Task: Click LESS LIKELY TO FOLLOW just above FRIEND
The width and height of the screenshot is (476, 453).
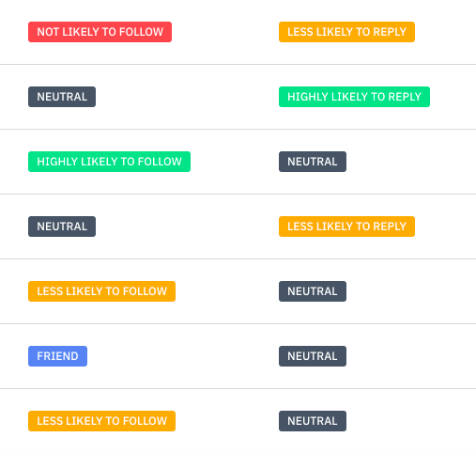Action: click(x=101, y=291)
